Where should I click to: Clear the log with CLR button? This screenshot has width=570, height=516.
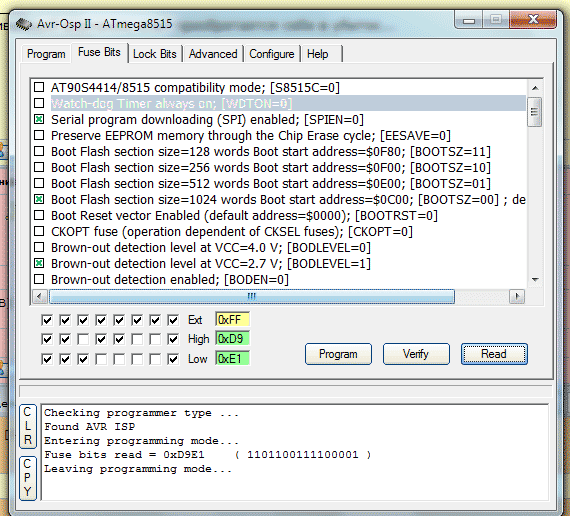tap(28, 426)
